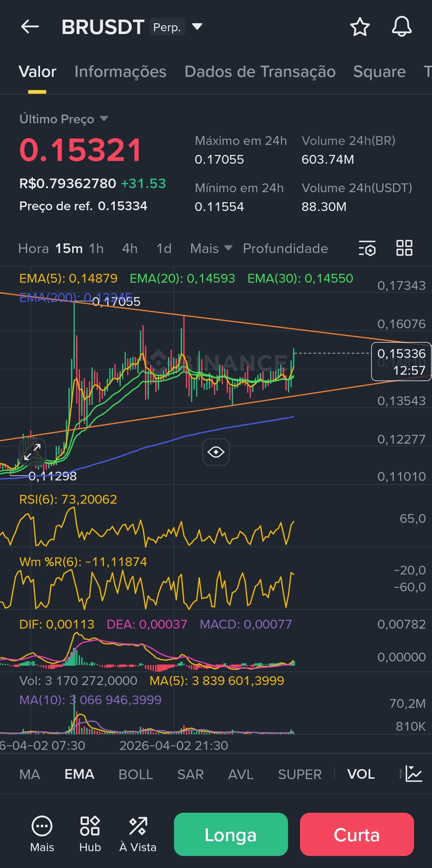
Task: Add BRUSDT to favorites with star
Action: click(x=360, y=27)
